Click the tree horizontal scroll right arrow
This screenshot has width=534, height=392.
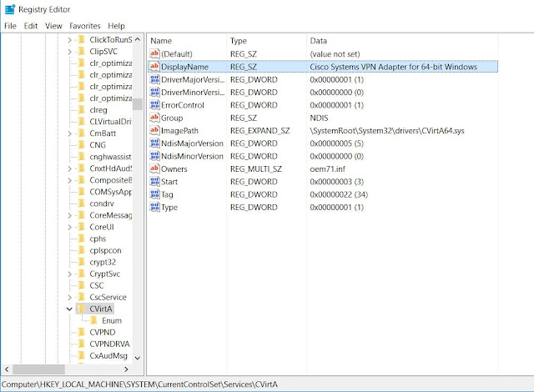126,369
